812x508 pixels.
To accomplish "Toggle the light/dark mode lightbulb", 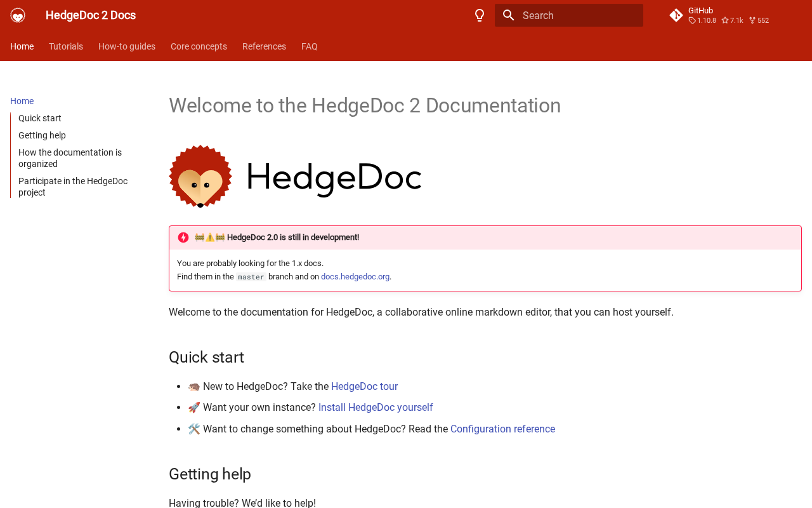I will coord(480,15).
